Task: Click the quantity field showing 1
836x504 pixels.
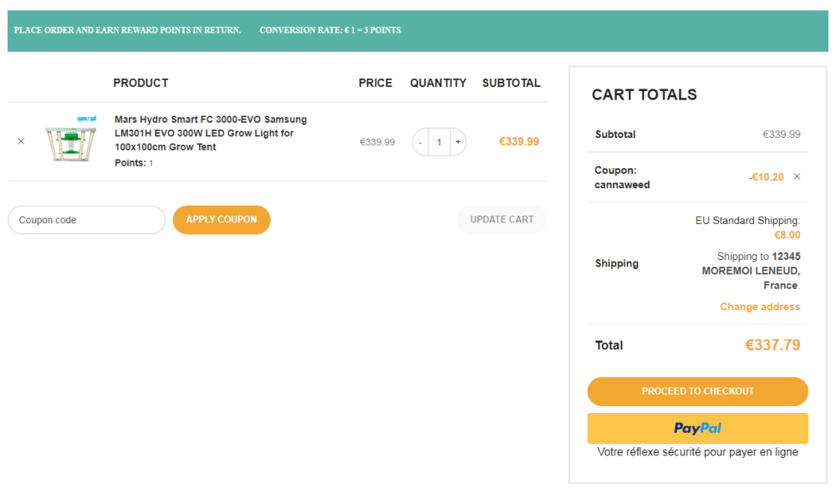Action: [440, 142]
